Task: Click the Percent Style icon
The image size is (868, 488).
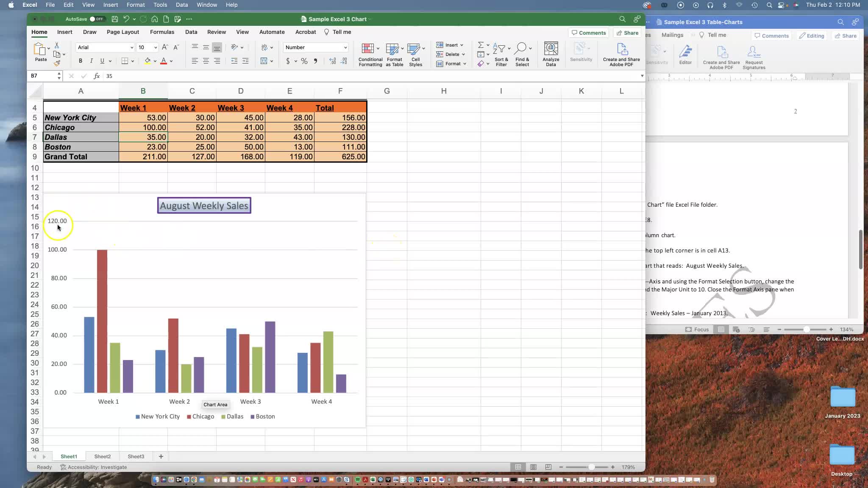Action: (x=304, y=61)
